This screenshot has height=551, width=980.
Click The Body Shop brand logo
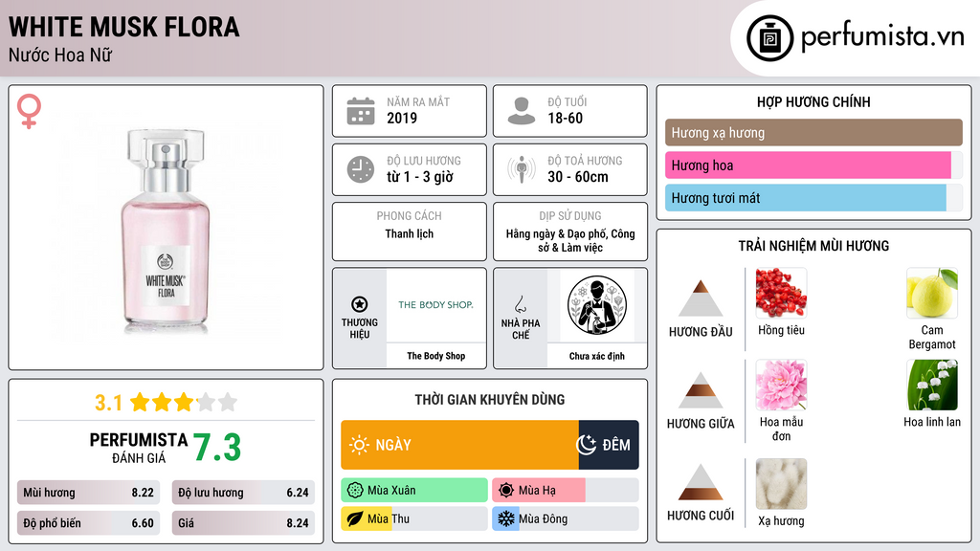(x=435, y=305)
